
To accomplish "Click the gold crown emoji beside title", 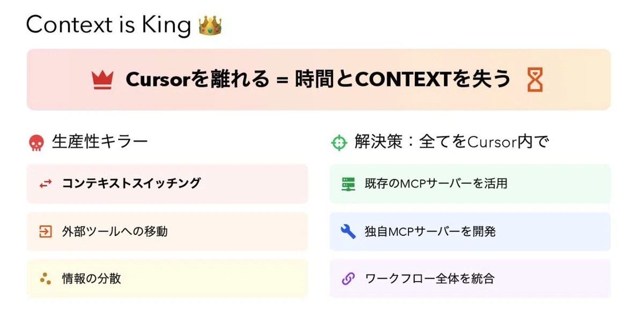I will click(x=210, y=25).
